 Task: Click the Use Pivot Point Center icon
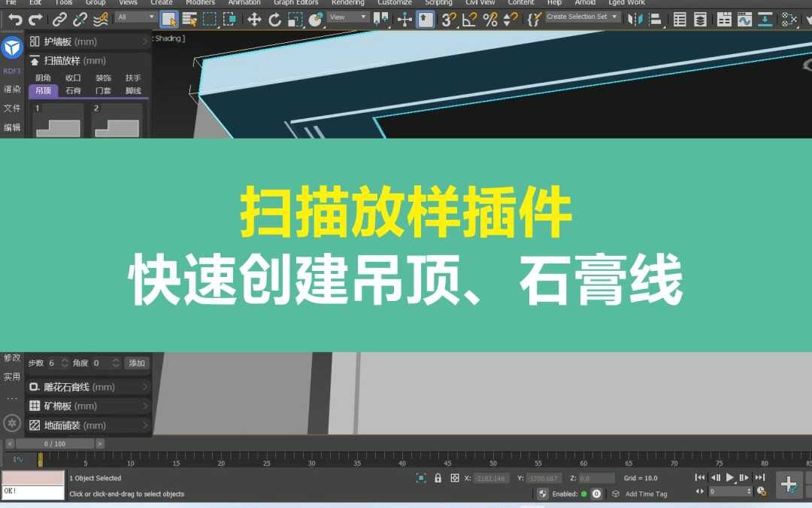click(x=381, y=20)
